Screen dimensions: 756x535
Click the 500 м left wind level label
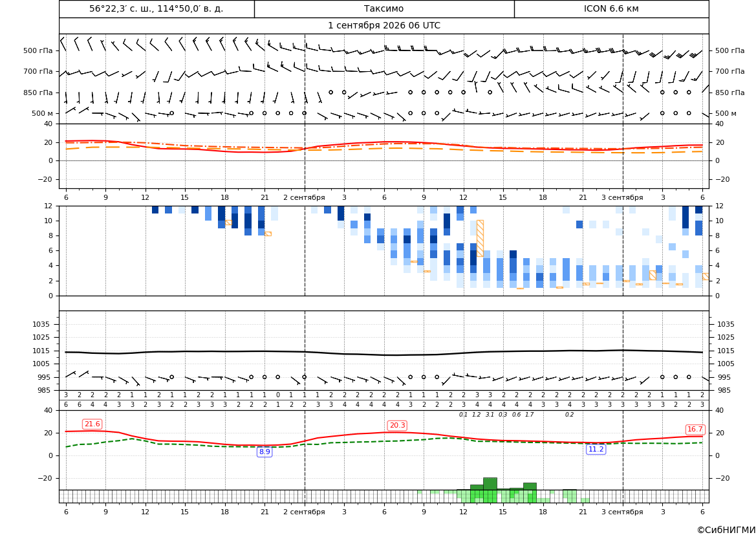point(43,113)
